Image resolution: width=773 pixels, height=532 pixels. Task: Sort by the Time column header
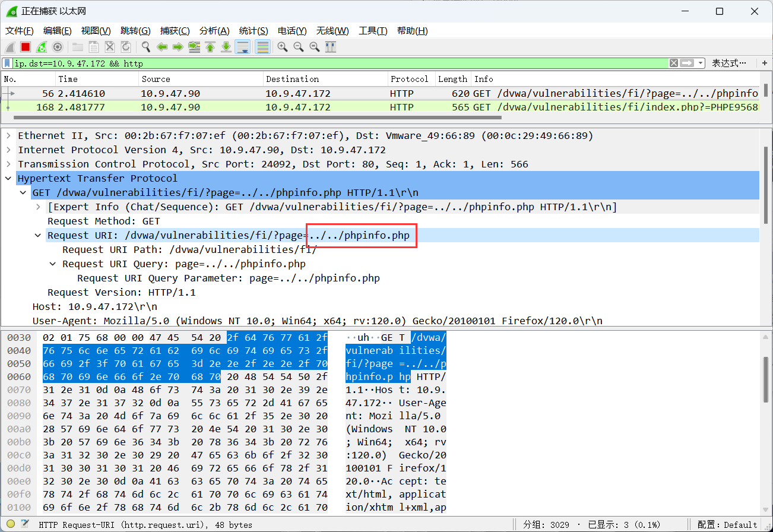pos(97,79)
